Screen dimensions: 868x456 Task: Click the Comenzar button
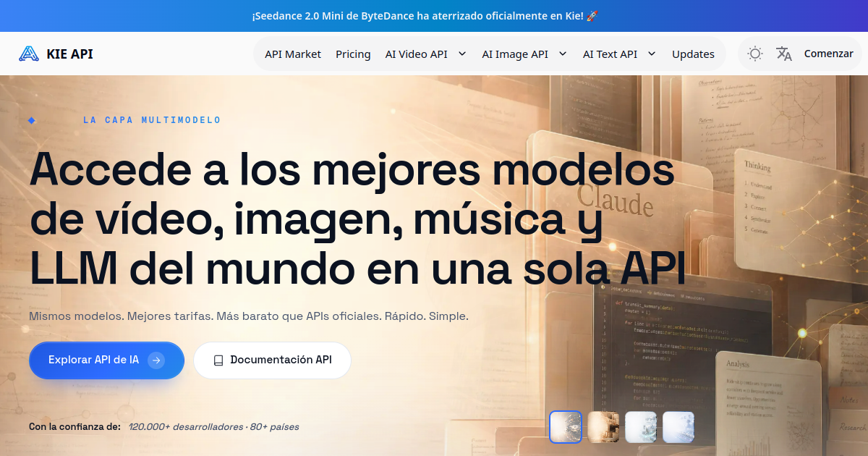(x=829, y=54)
